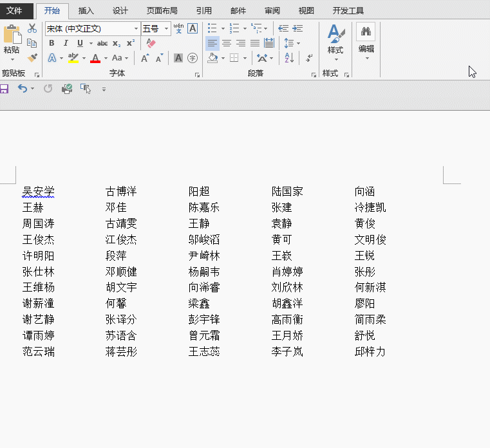This screenshot has height=448, width=490.
Task: Toggle Italic formatting
Action: click(x=66, y=43)
